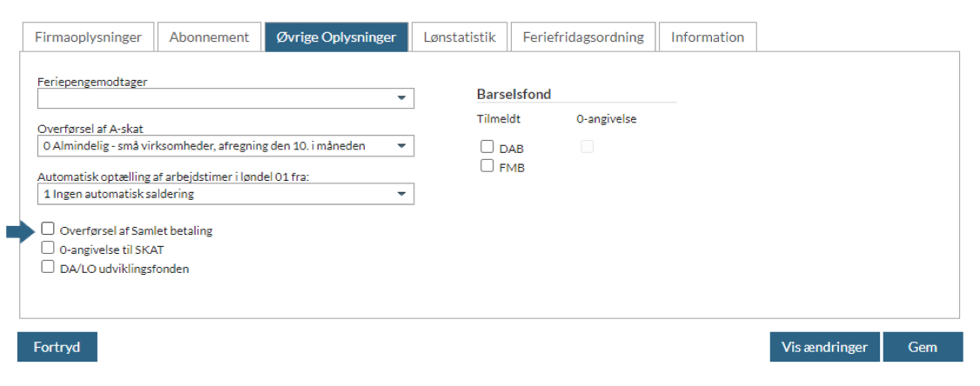Image resolution: width=980 pixels, height=386 pixels.
Task: Click the 0-angivelse checkbox beside DAB
Action: pos(587,147)
